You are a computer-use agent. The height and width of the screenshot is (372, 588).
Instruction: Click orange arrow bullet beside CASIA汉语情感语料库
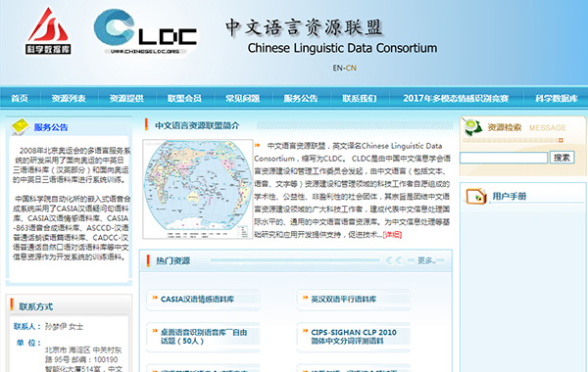pos(155,298)
